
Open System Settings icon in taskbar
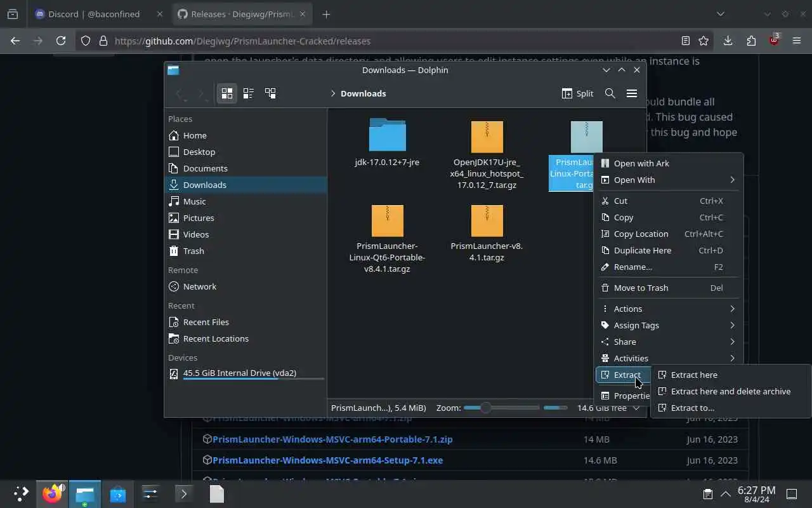(150, 493)
